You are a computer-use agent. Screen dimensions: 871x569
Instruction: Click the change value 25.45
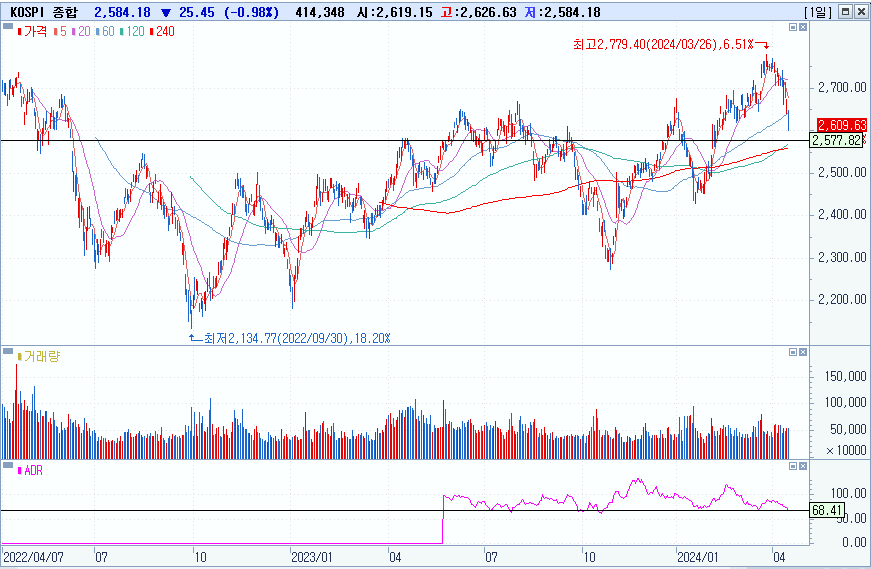(x=197, y=12)
